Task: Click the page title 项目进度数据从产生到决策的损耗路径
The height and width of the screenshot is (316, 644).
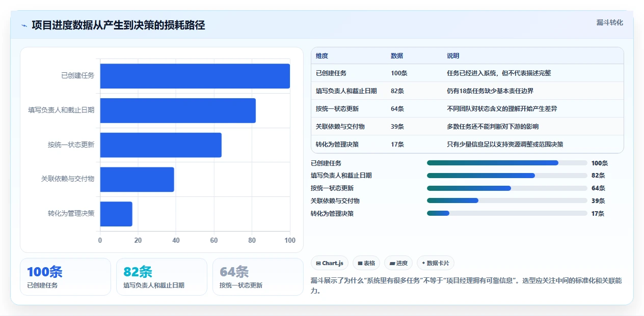Action: click(x=118, y=25)
